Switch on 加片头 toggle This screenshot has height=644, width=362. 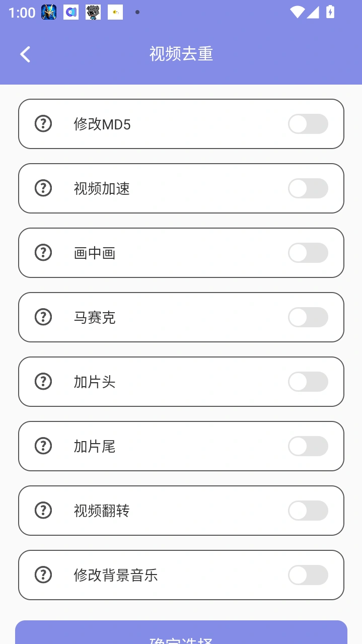[x=308, y=382]
